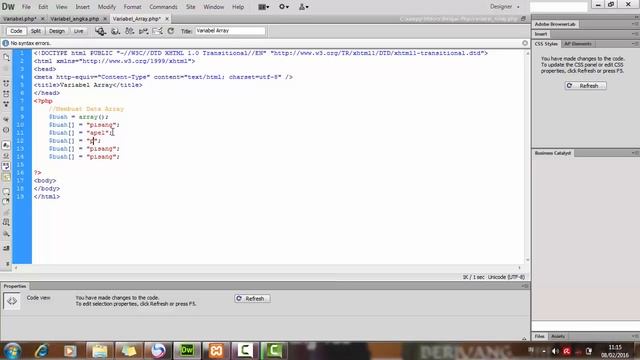Open the first Camtasia taskbar icon
This screenshot has width=640, height=360.
[x=245, y=350]
